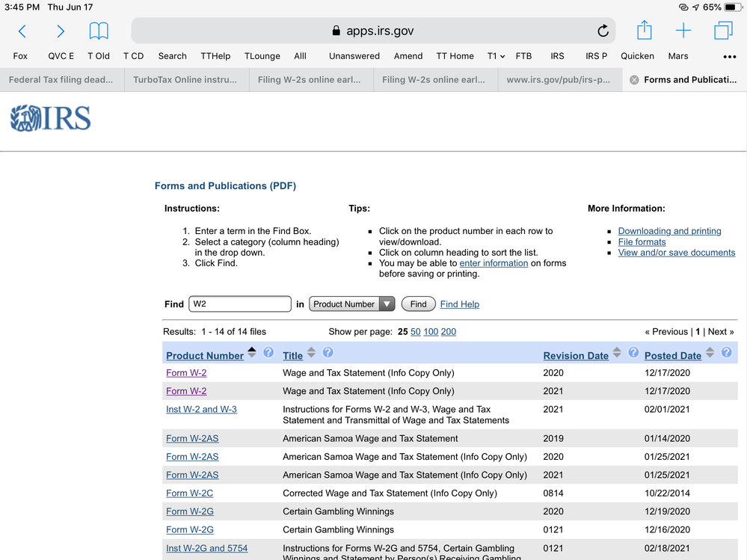Image resolution: width=747 pixels, height=560 pixels.
Task: Switch to Federal Tax filing dead... tab
Action: 61,79
